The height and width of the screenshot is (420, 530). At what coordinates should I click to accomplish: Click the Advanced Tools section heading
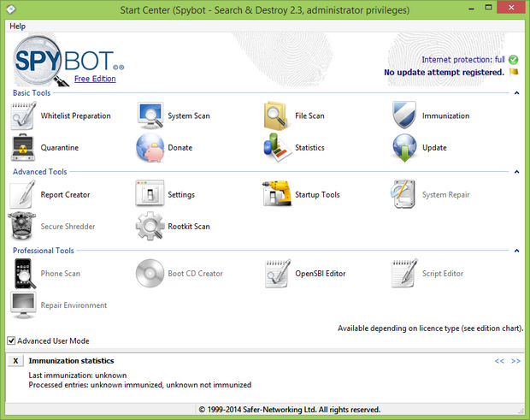(40, 171)
